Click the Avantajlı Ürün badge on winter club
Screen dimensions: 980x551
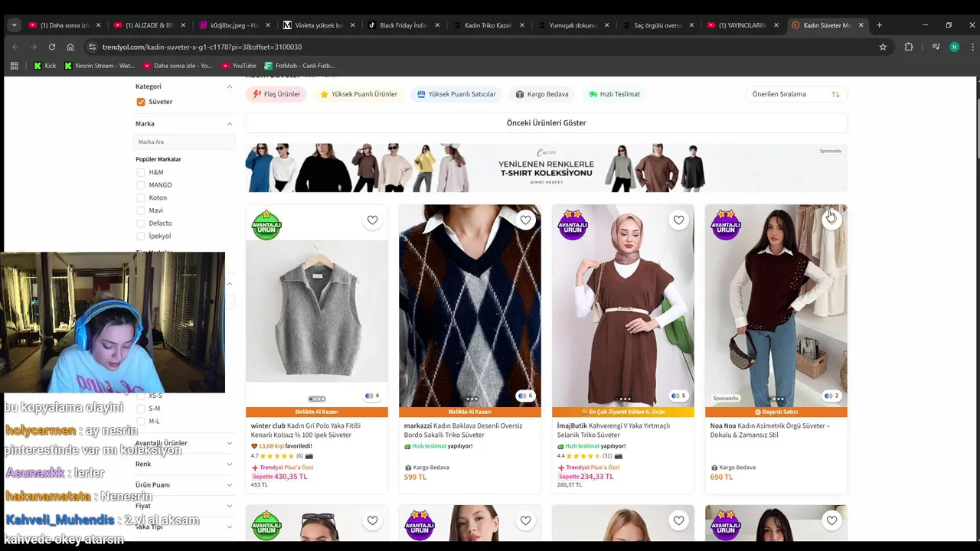[x=266, y=225]
